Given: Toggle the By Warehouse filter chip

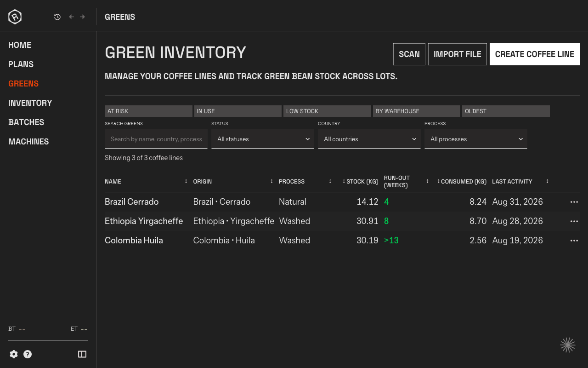Looking at the screenshot, I should pyautogui.click(x=417, y=111).
